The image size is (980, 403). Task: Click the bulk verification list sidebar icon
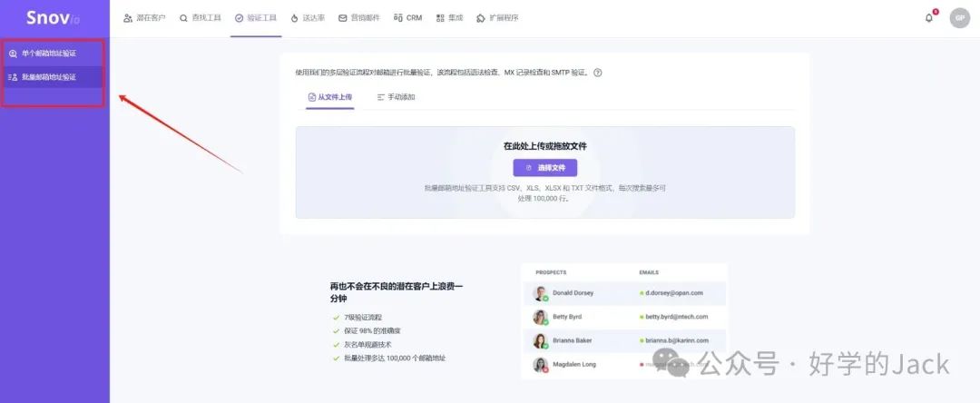pyautogui.click(x=13, y=77)
